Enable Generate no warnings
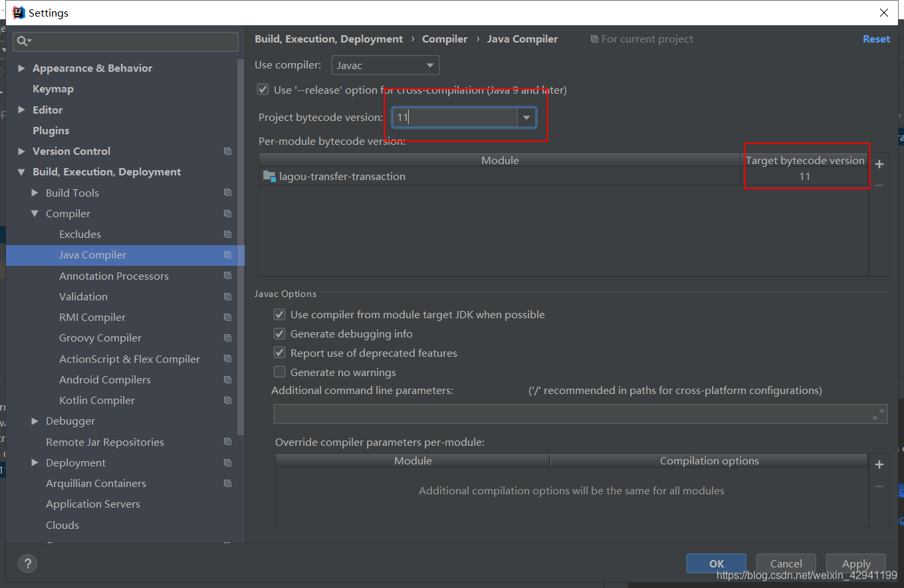The width and height of the screenshot is (904, 588). pos(279,372)
